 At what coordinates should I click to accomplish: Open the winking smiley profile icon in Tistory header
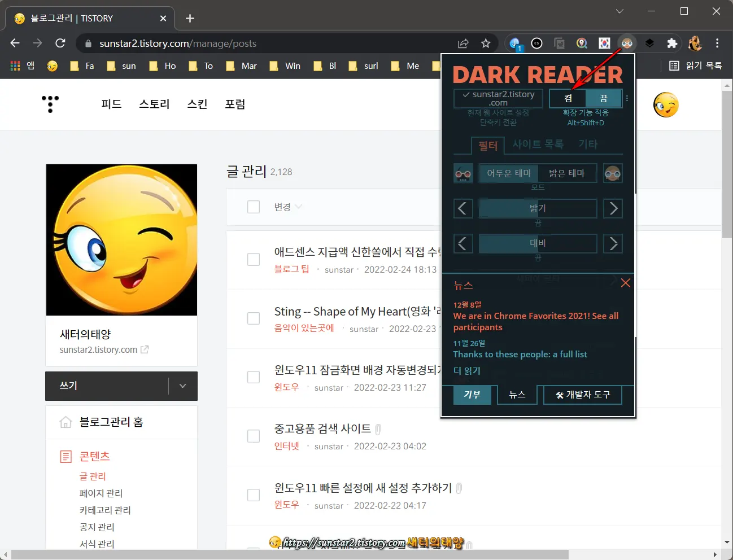point(666,105)
